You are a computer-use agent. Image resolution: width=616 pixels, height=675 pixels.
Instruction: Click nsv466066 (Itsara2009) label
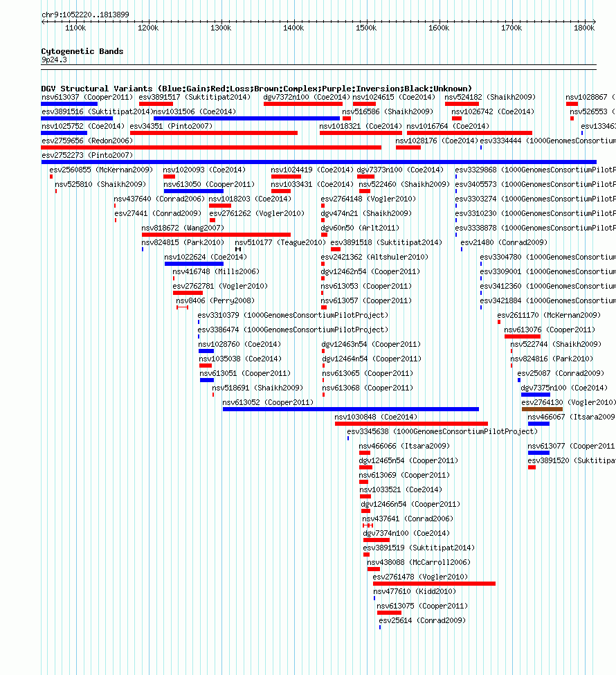[404, 446]
